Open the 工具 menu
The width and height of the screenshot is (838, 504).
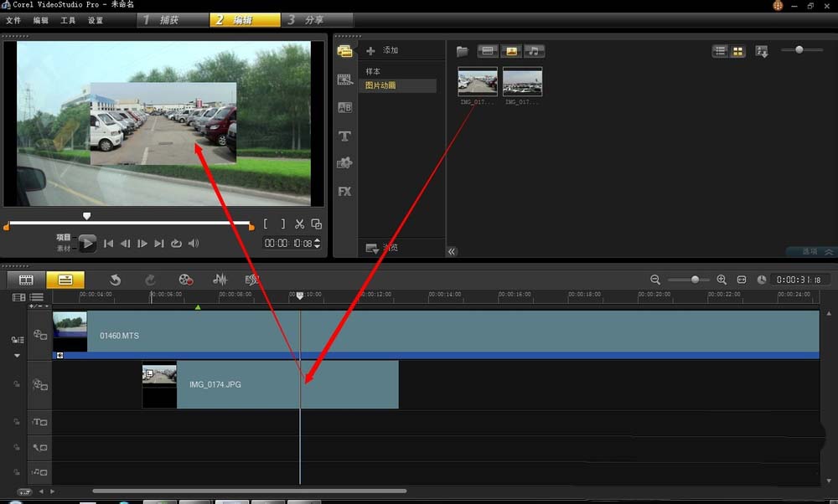click(x=68, y=20)
